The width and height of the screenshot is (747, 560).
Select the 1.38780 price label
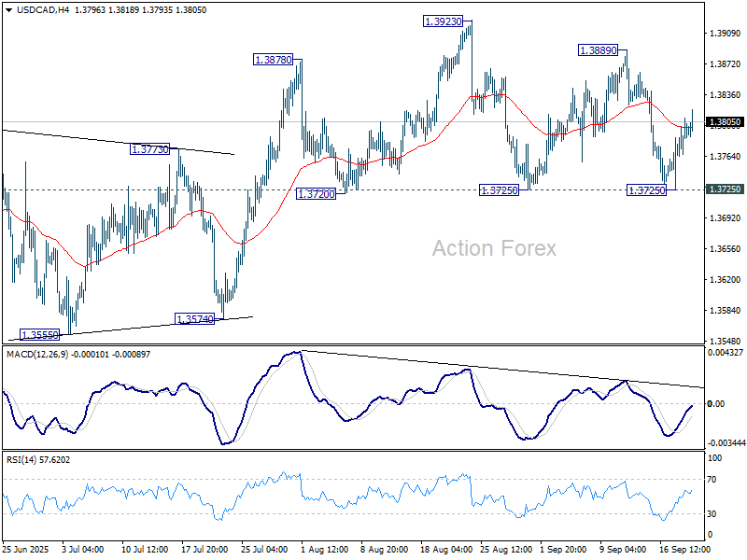273,60
